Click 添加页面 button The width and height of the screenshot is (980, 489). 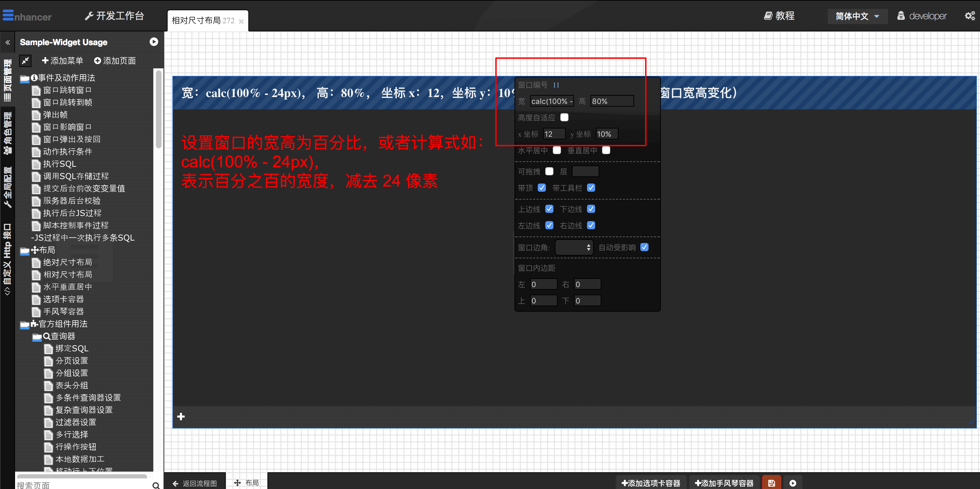coord(115,60)
